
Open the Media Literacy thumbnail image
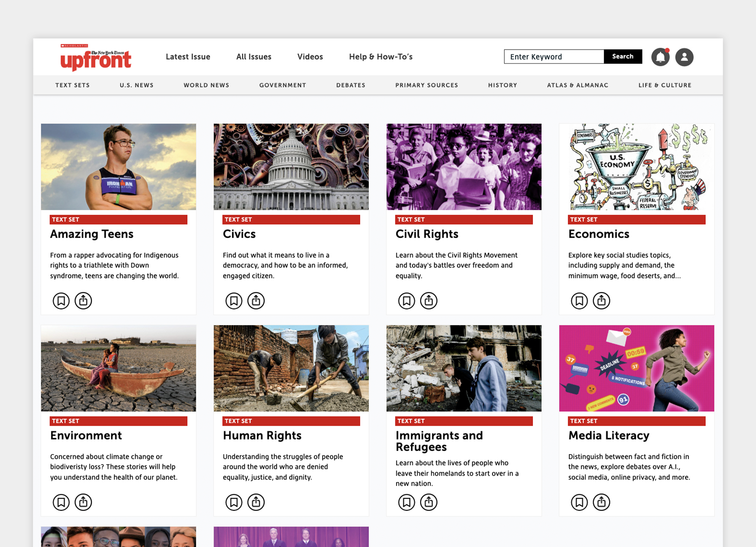click(637, 368)
